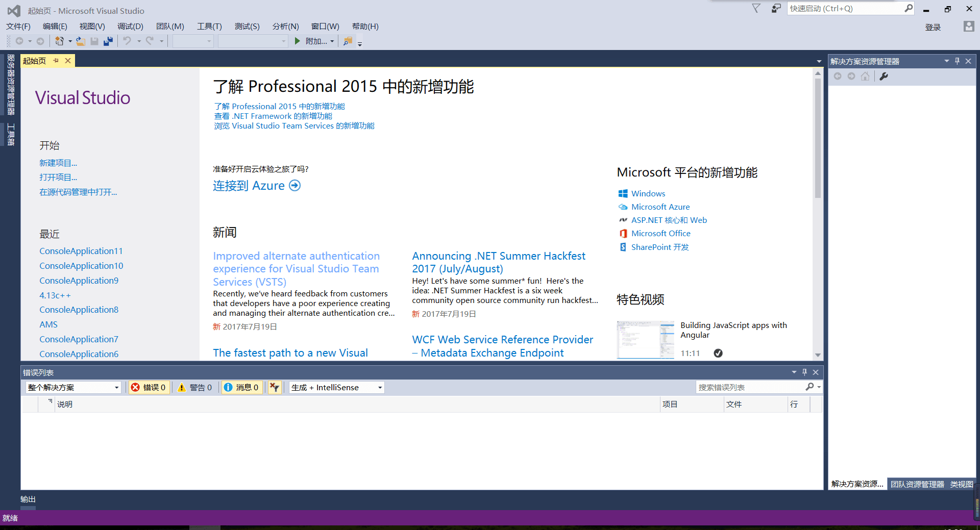Switch to the 团队资源管理器 tab
Image resolution: width=980 pixels, height=530 pixels.
917,484
